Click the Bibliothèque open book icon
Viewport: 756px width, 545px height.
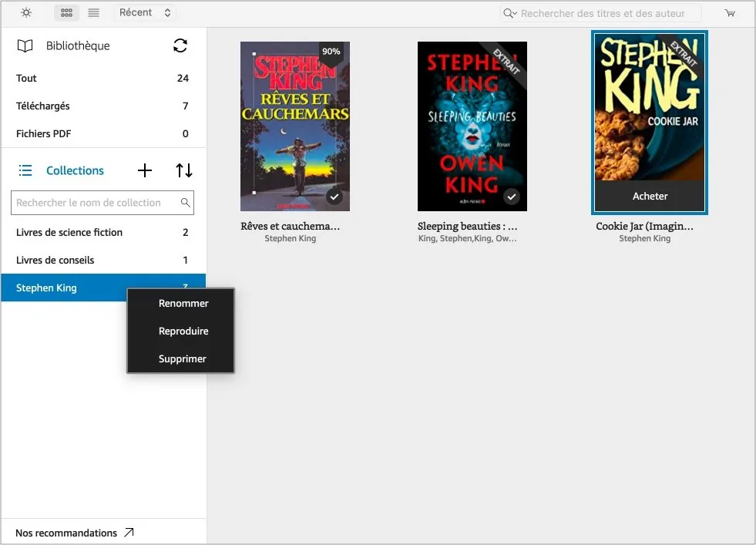[25, 45]
